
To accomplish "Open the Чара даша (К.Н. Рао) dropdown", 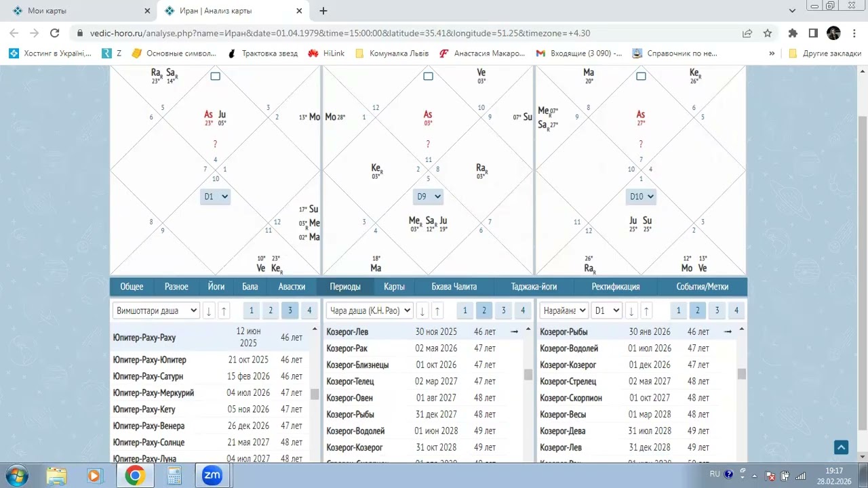I will pos(370,310).
